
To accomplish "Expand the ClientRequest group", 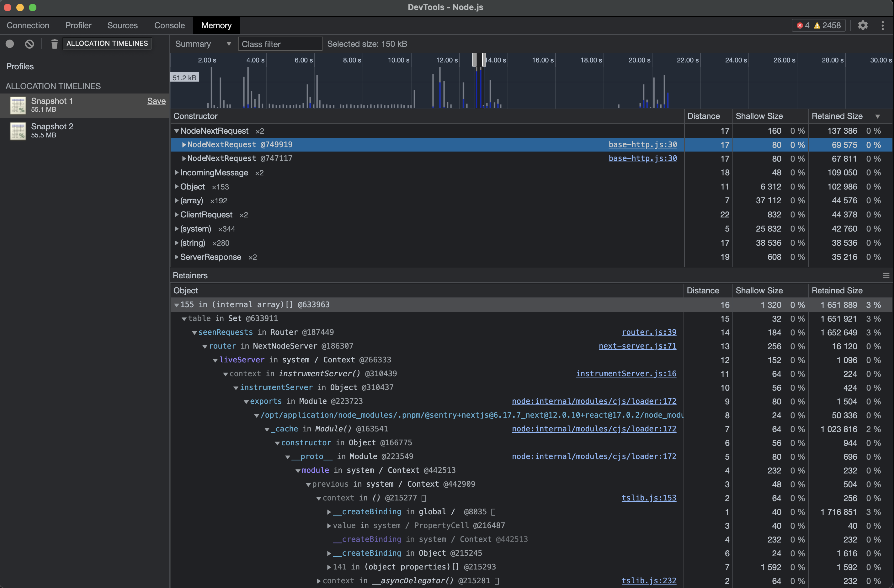I will 176,215.
